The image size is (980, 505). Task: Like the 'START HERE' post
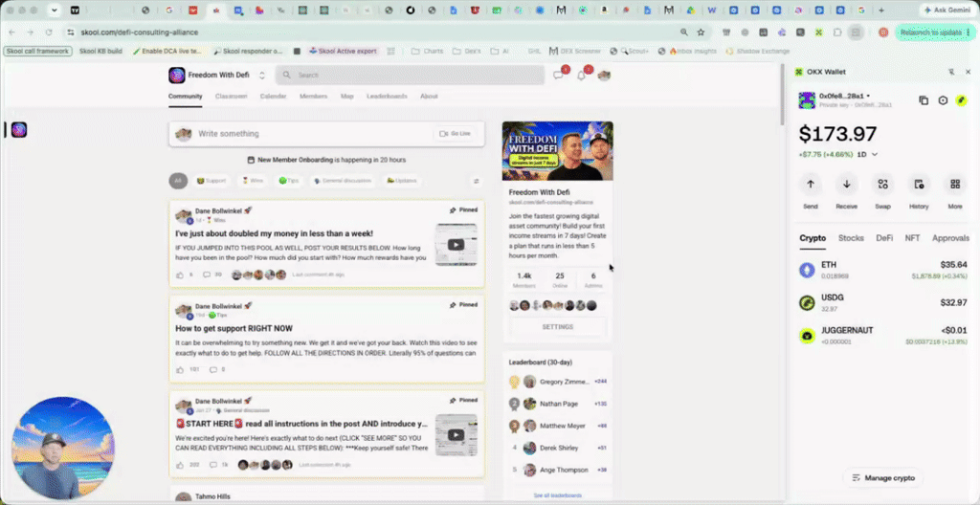pyautogui.click(x=180, y=465)
